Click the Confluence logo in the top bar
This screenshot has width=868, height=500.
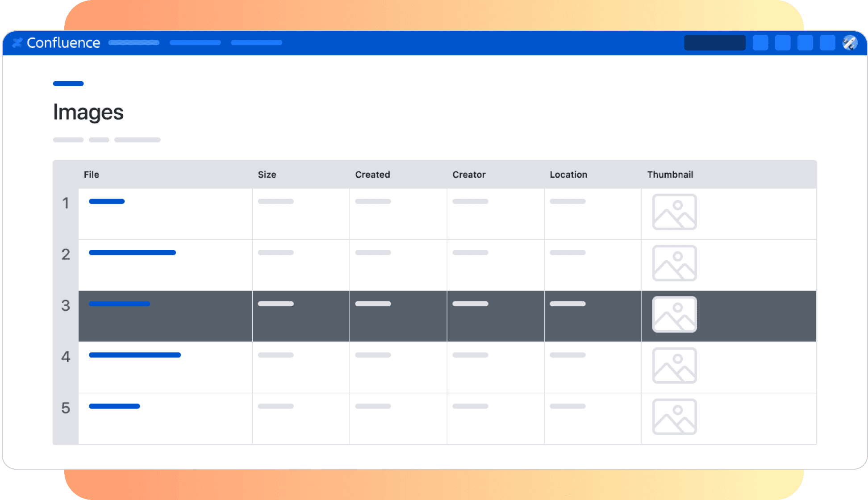(x=56, y=42)
